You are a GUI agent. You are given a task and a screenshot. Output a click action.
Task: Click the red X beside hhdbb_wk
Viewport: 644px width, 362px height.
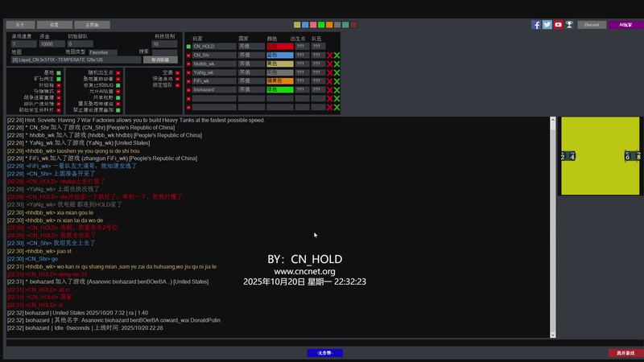(329, 64)
